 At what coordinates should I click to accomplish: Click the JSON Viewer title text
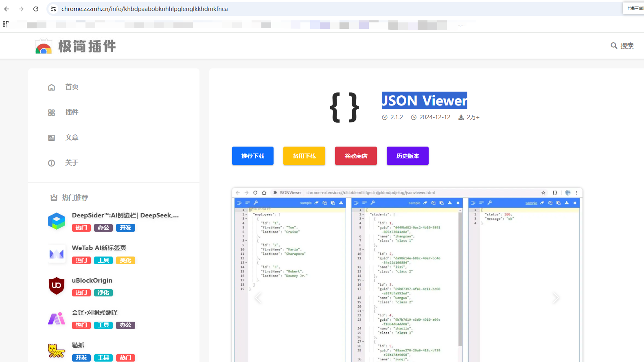[424, 101]
